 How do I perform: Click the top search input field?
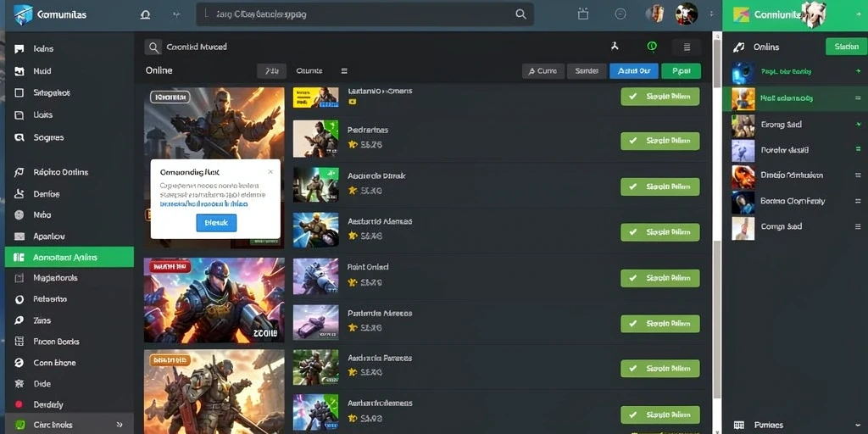pos(364,14)
